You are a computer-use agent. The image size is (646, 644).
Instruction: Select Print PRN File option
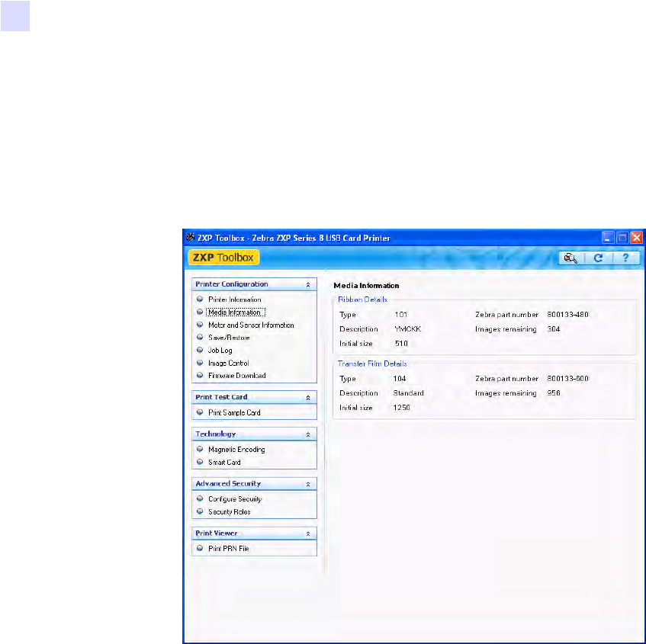pos(228,549)
